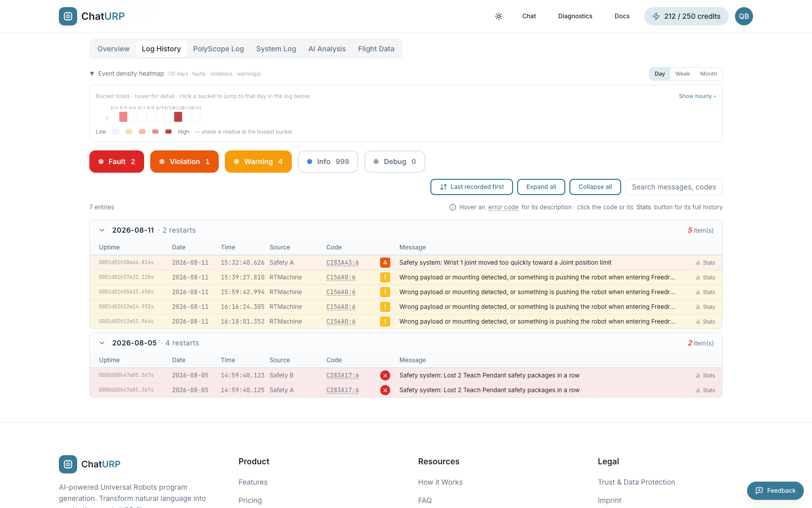Open Stats for the Safety B row
The width and height of the screenshot is (812, 508).
(705, 375)
